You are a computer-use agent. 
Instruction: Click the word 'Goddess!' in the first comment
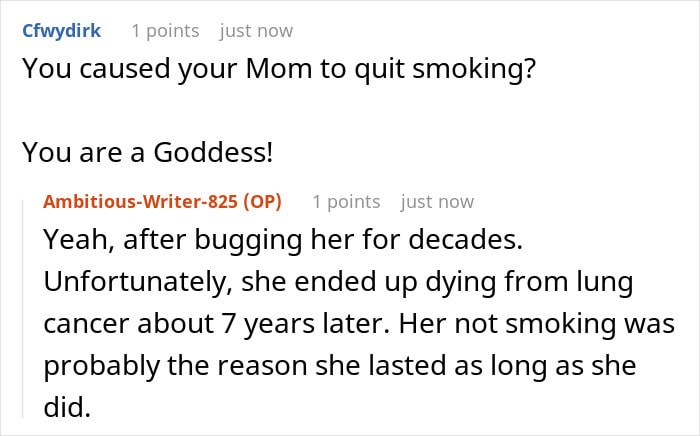coord(213,152)
